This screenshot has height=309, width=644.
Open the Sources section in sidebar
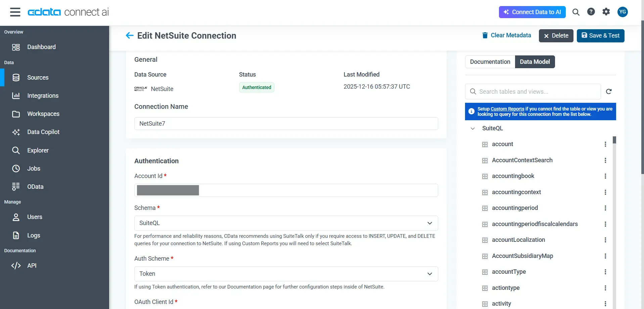pyautogui.click(x=37, y=77)
